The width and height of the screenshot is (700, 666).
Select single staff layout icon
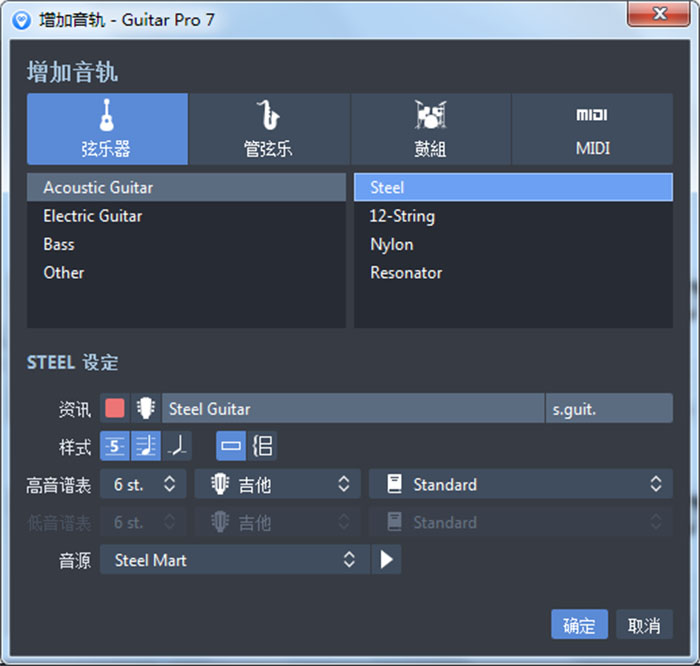[x=231, y=446]
